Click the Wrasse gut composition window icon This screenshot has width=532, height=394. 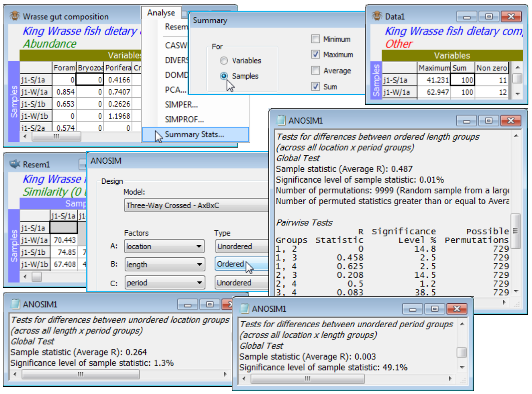tap(14, 16)
